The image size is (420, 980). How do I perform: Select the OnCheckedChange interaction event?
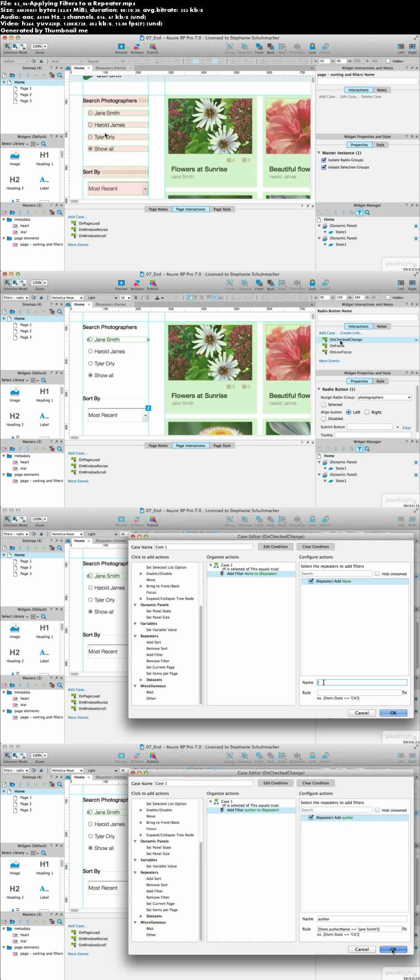(345, 339)
